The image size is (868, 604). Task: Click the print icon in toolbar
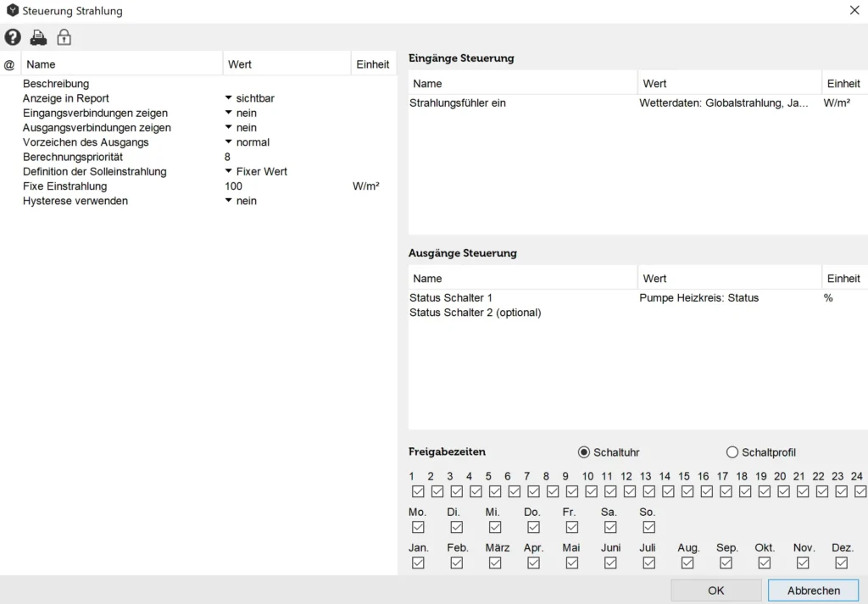point(38,37)
